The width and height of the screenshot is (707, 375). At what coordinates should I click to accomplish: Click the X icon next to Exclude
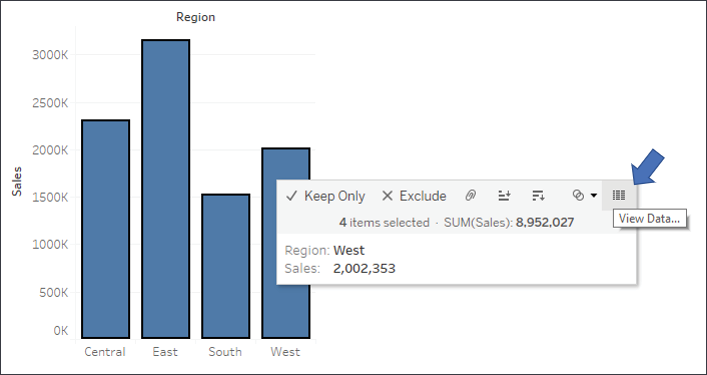[x=387, y=196]
